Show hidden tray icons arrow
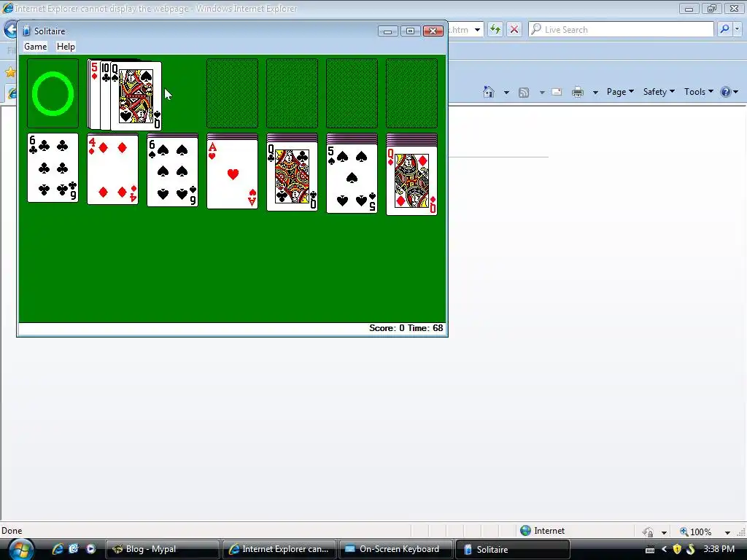Image resolution: width=747 pixels, height=560 pixels. tap(664, 550)
